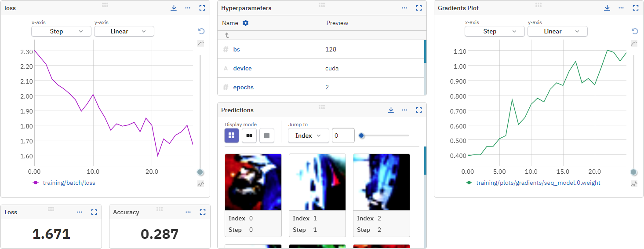Toggle seq_model.0.weight gradients series in legend

tap(533, 183)
